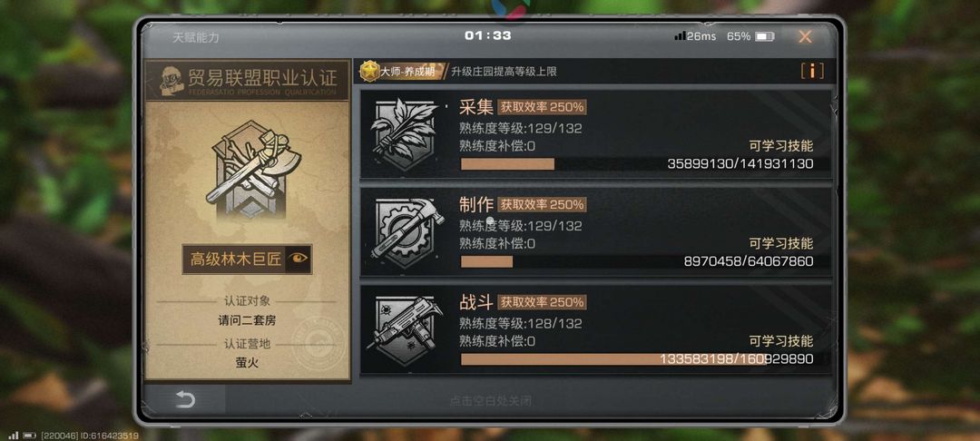
Task: Select the 大师-养成期 stage tab
Action: 407,71
